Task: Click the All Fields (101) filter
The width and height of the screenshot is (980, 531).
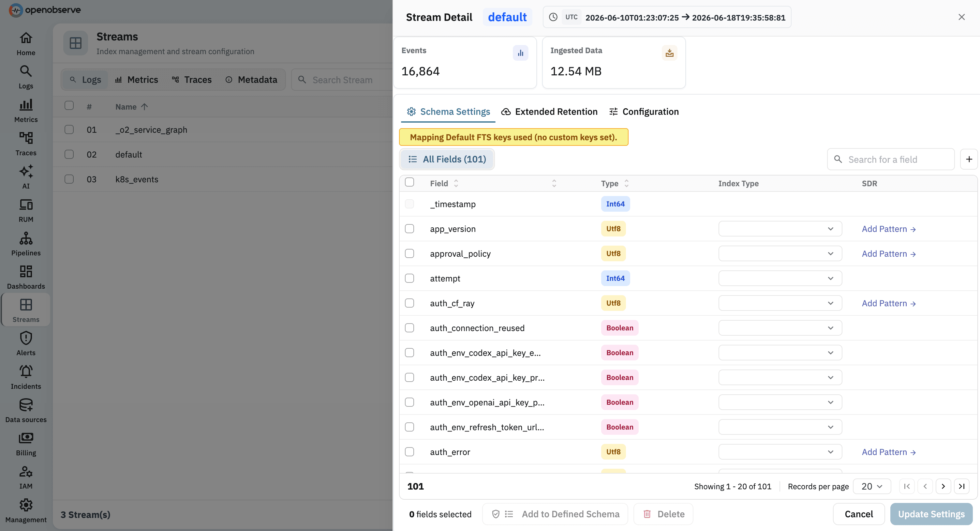Action: (447, 159)
